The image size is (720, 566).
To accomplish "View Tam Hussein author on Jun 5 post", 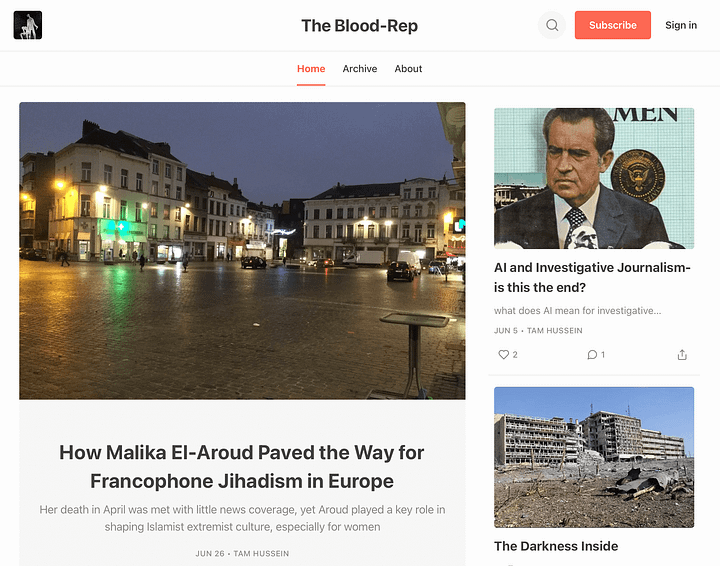I will [x=555, y=331].
